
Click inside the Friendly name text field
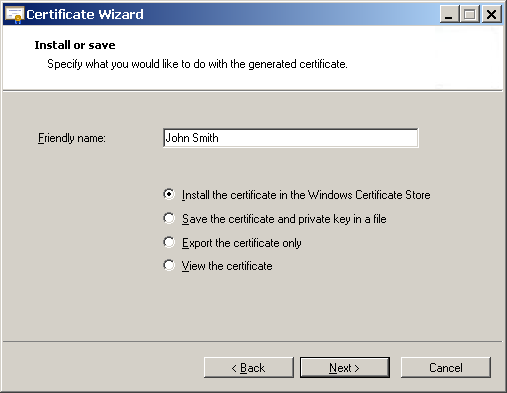pos(291,138)
